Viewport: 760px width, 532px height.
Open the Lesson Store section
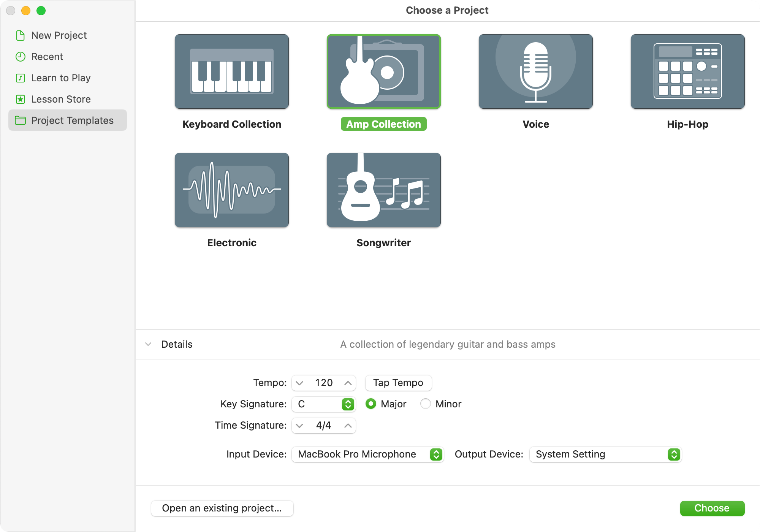coord(68,99)
